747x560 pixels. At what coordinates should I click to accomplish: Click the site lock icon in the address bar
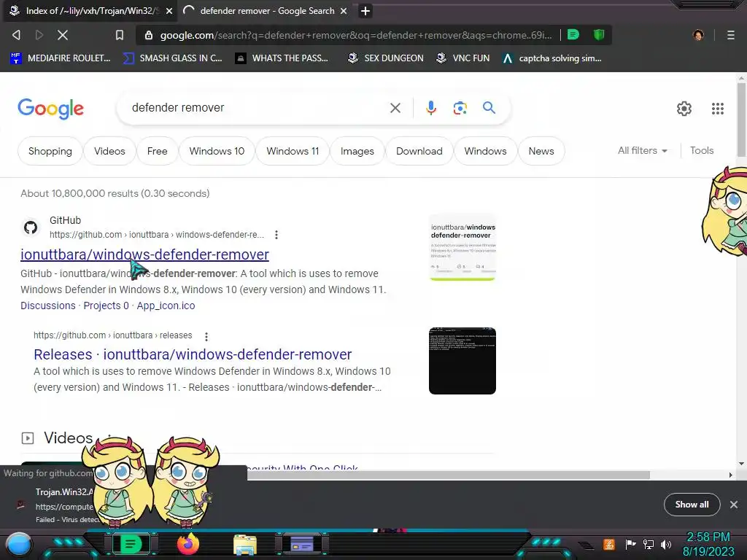(x=149, y=35)
